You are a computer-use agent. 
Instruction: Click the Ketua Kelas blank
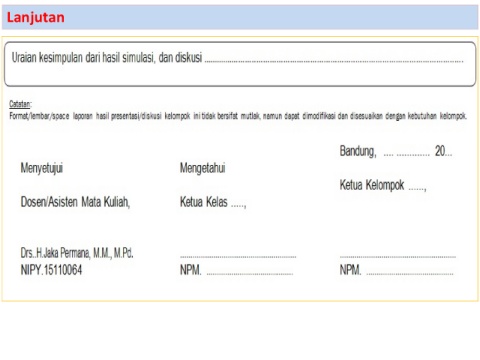[239, 205]
